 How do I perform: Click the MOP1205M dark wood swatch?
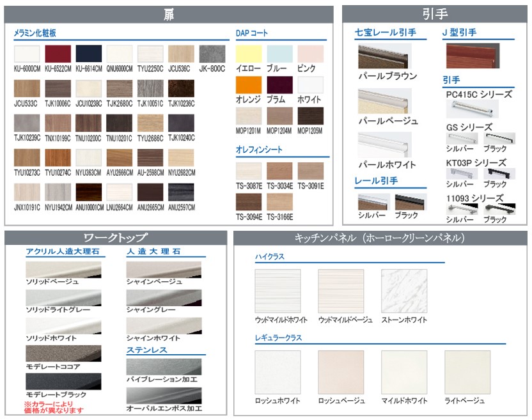coord(310,116)
